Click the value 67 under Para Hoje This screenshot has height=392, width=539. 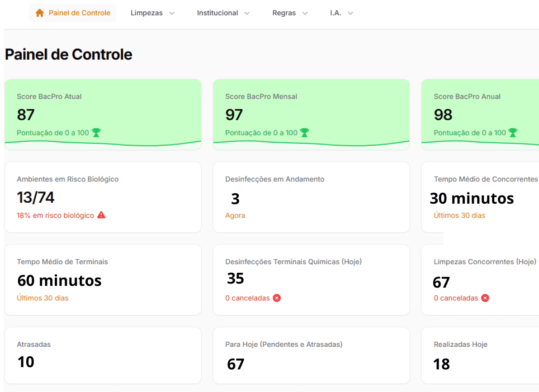[236, 364]
